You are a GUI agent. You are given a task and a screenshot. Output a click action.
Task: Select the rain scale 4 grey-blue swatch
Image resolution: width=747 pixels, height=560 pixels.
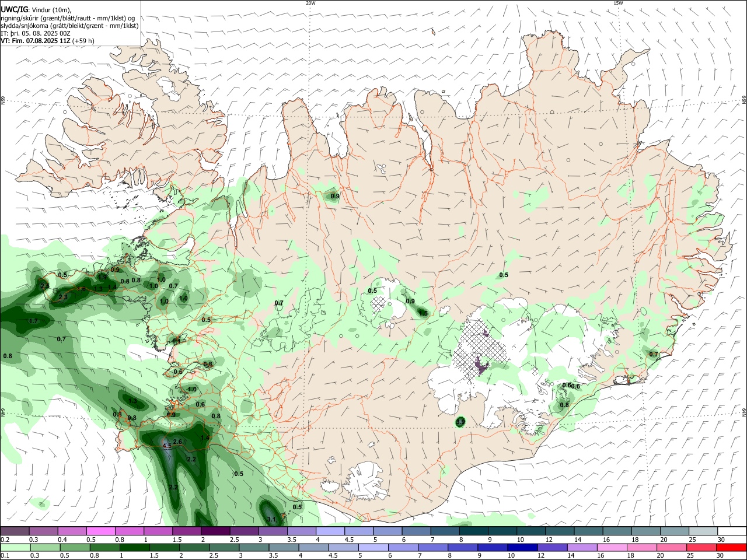[x=313, y=547]
